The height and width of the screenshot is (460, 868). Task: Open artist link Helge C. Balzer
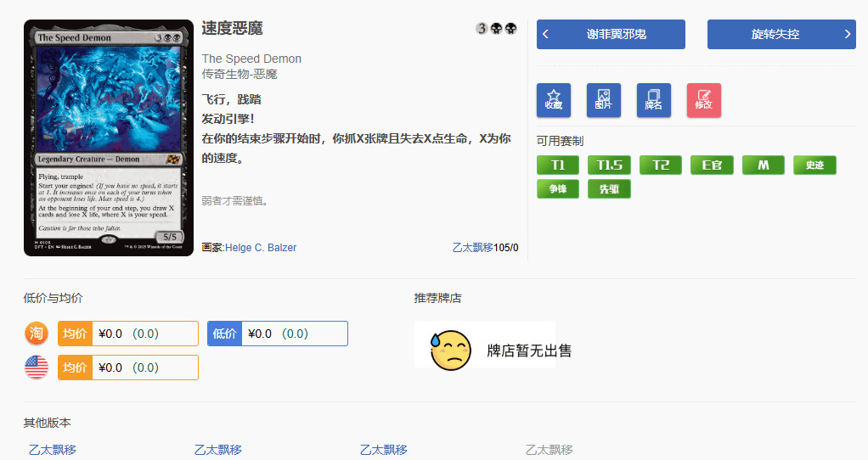pos(261,248)
